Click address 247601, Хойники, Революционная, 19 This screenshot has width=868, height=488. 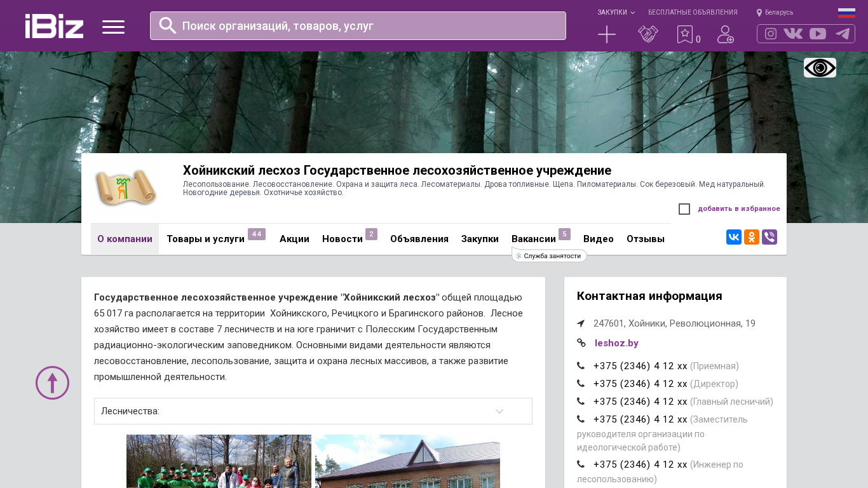coord(674,323)
